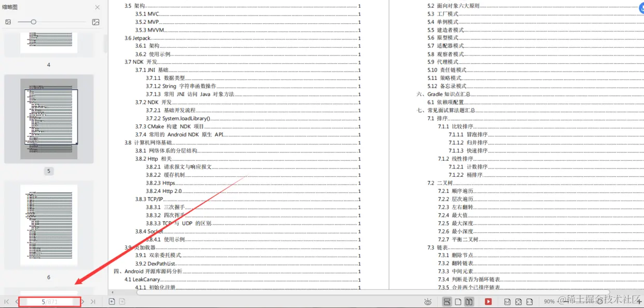Screen dimensions: 644x308
Task: Select the page 5 thumbnail
Action: tap(49, 119)
